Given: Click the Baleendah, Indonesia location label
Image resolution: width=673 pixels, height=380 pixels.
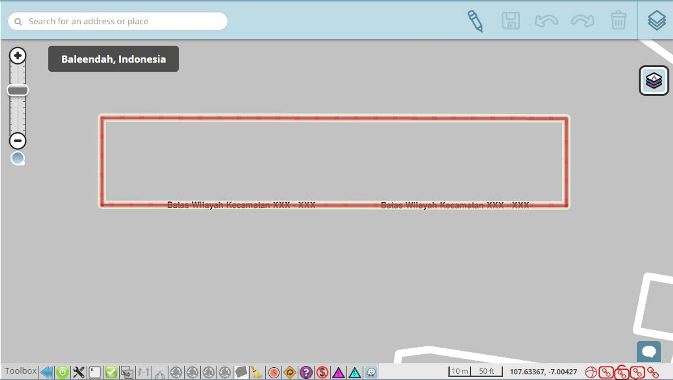Looking at the screenshot, I should 113,59.
